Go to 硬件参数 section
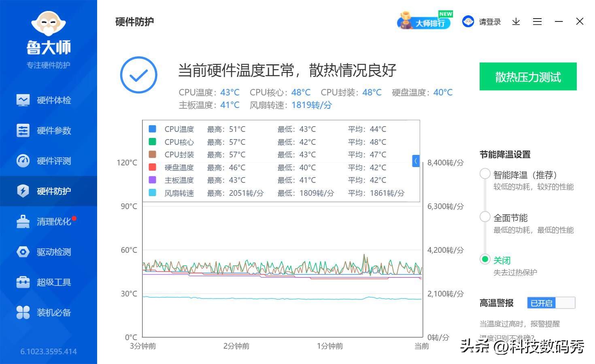The image size is (595, 364). [49, 130]
